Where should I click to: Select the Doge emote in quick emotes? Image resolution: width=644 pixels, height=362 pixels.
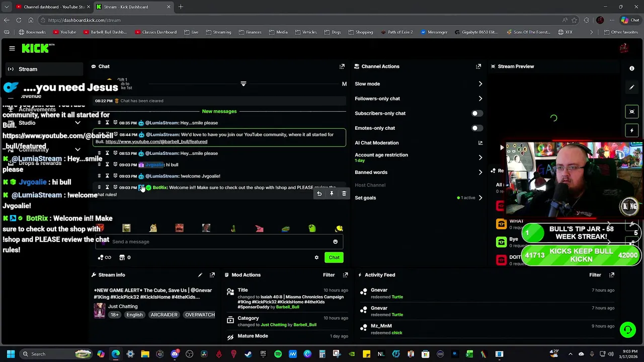pyautogui.click(x=153, y=228)
